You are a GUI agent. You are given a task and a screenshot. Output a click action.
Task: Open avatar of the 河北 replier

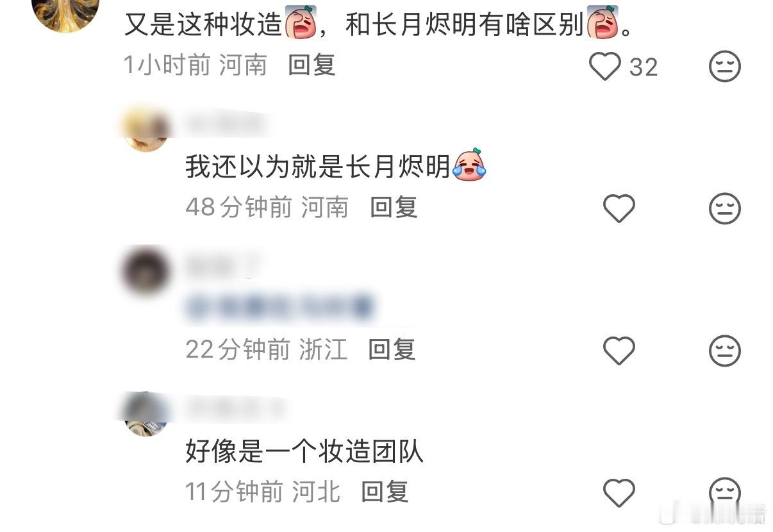click(x=146, y=413)
